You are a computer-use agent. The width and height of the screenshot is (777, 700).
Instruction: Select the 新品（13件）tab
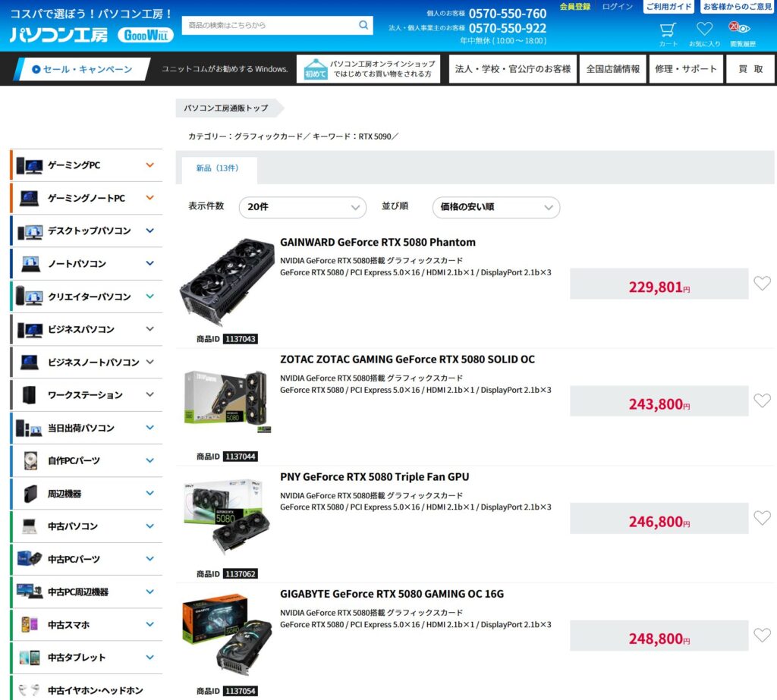[219, 169]
